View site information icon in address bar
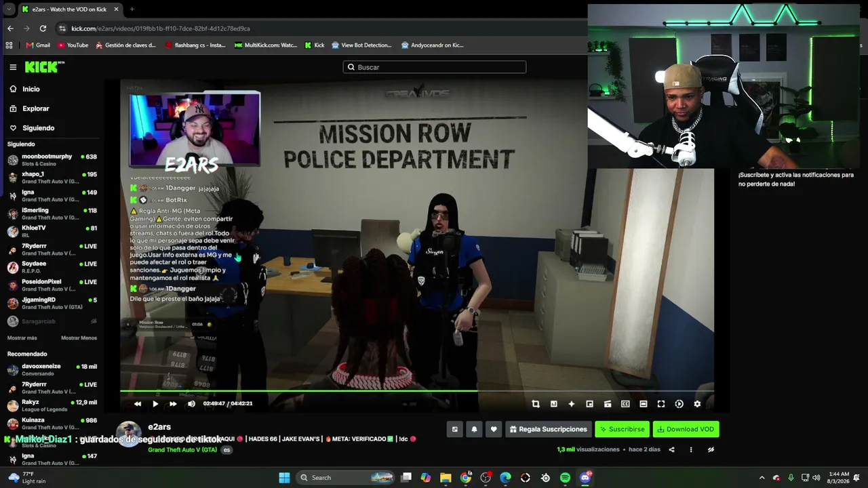The image size is (868, 488). tap(62, 28)
